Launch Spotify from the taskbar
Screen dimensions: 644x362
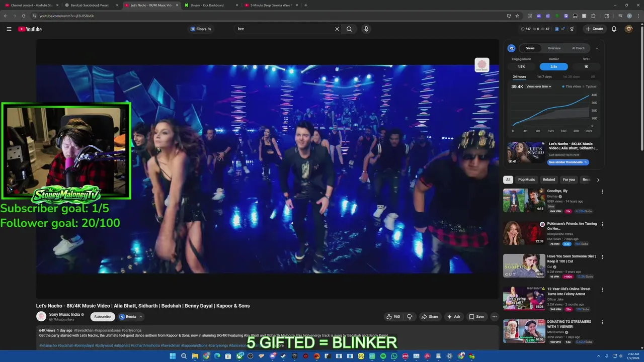point(383,356)
